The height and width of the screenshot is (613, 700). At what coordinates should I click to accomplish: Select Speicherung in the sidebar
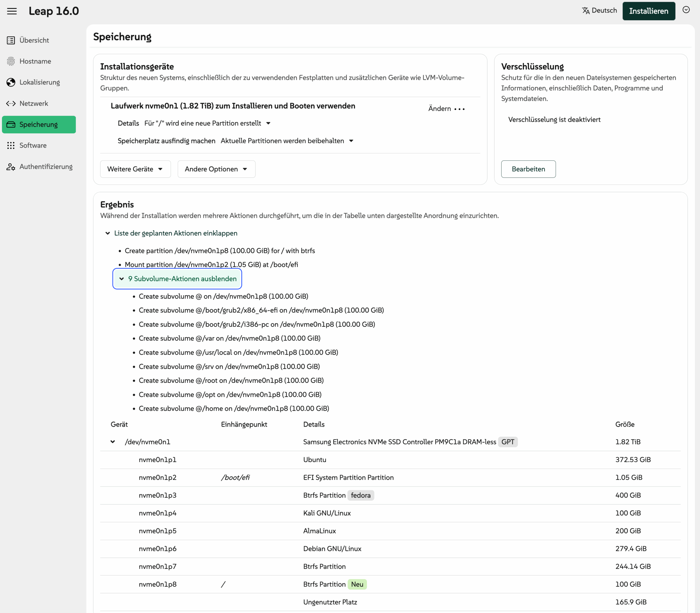pos(39,124)
